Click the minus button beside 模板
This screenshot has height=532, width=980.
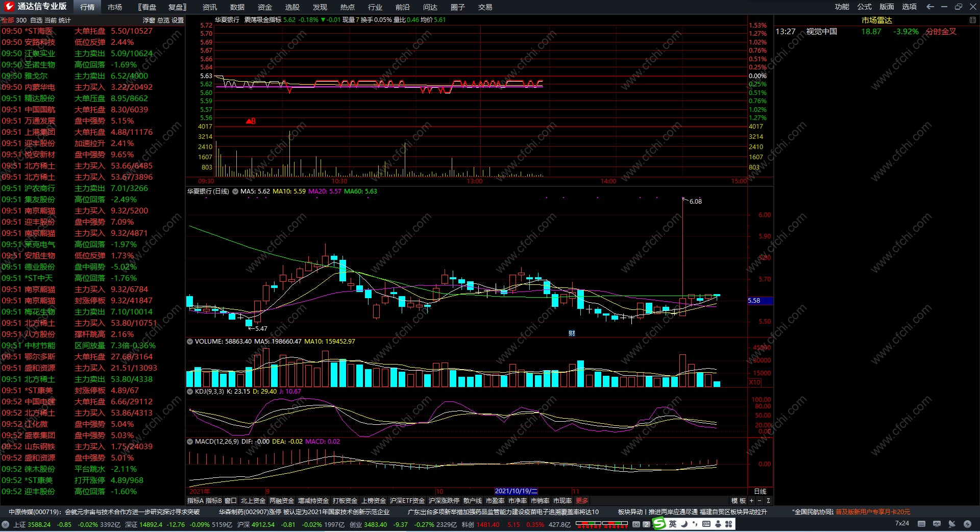pyautogui.click(x=759, y=501)
